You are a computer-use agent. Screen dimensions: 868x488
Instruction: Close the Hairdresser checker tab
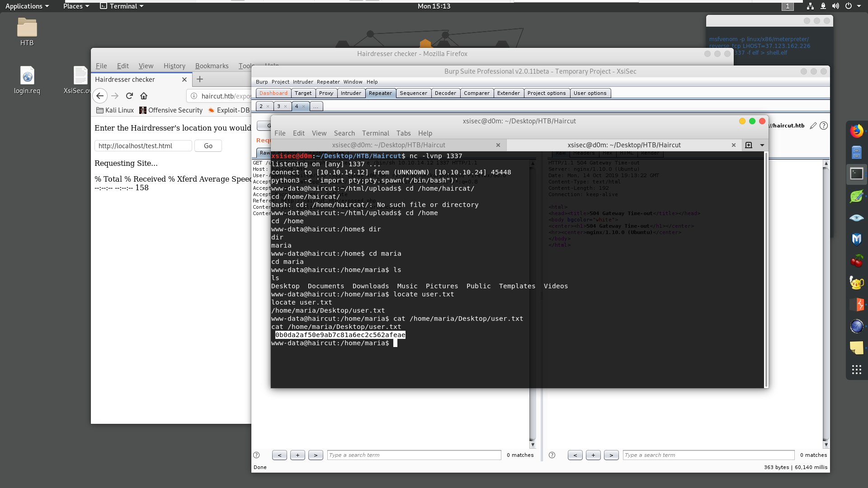(x=184, y=80)
